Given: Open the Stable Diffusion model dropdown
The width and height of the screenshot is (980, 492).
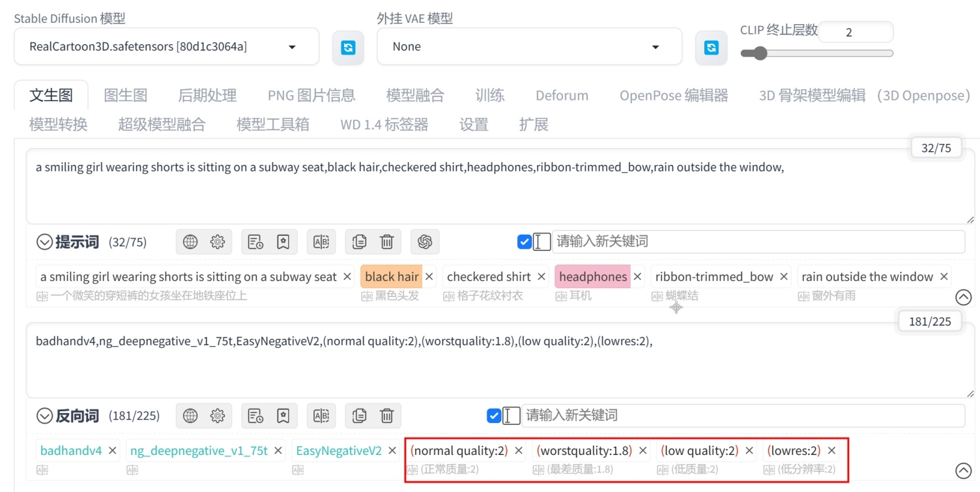Looking at the screenshot, I should [x=167, y=46].
